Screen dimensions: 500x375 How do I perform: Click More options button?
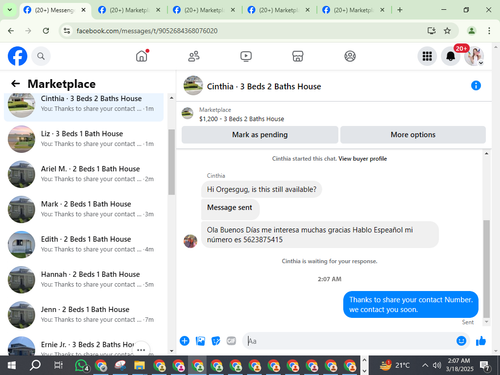(x=413, y=135)
